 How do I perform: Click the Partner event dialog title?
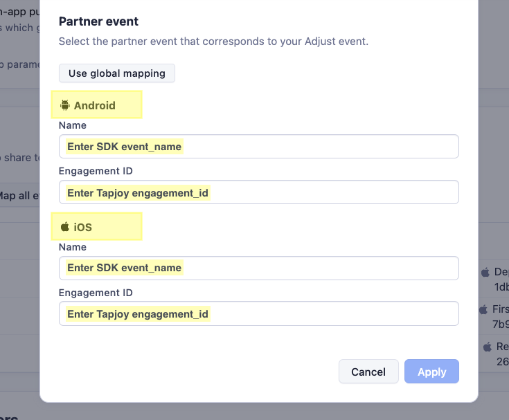pyautogui.click(x=98, y=21)
